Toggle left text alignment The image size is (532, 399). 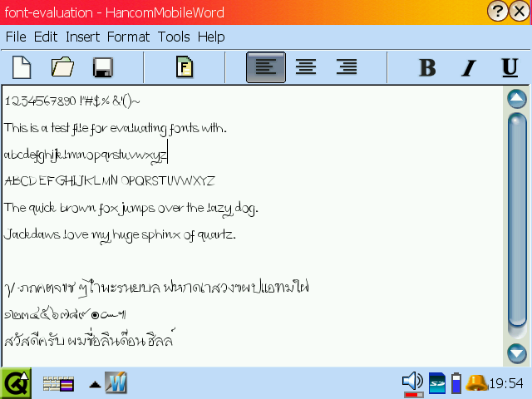[x=266, y=67]
